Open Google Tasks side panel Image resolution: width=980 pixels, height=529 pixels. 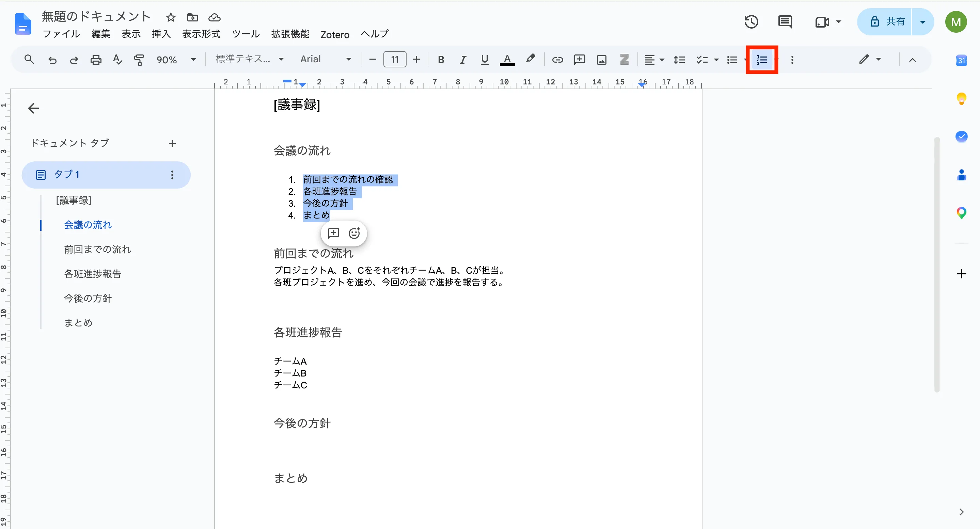click(x=961, y=136)
